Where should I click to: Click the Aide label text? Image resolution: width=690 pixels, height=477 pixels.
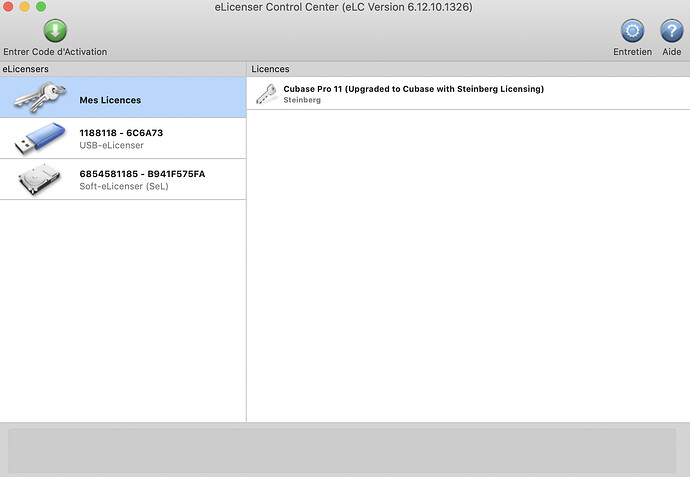click(672, 52)
